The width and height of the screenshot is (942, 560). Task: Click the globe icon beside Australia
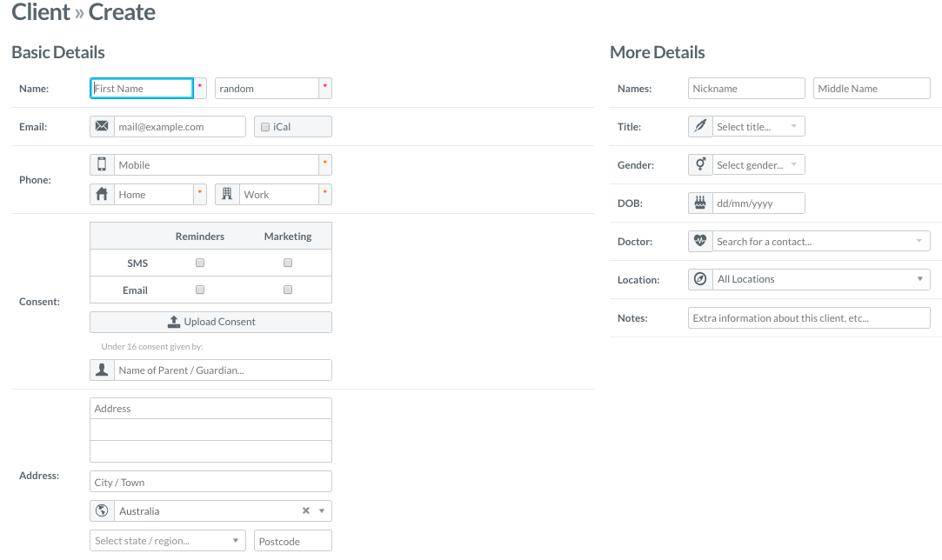[x=102, y=511]
